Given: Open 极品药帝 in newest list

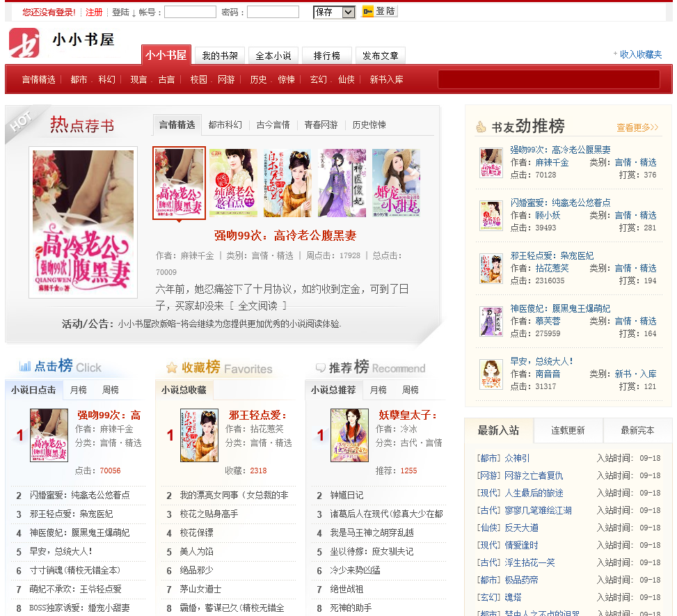Looking at the screenshot, I should 521,580.
